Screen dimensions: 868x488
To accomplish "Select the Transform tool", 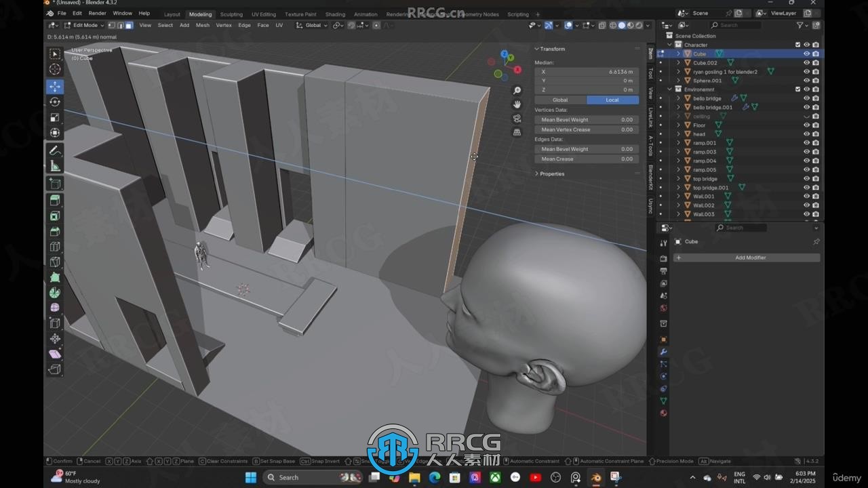I will pos(55,133).
